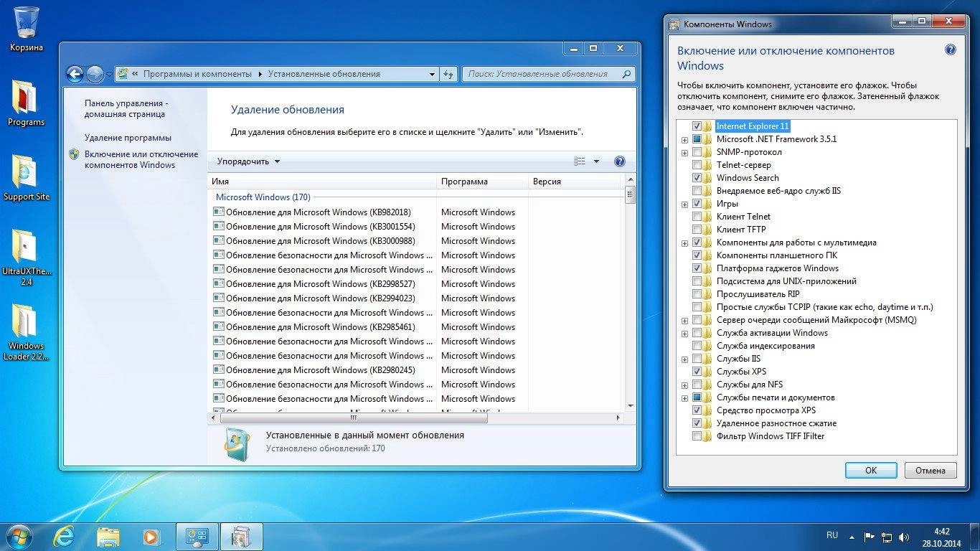This screenshot has width=980, height=551.
Task: Click the Forward arrow in Installed Updates window
Action: (x=95, y=74)
